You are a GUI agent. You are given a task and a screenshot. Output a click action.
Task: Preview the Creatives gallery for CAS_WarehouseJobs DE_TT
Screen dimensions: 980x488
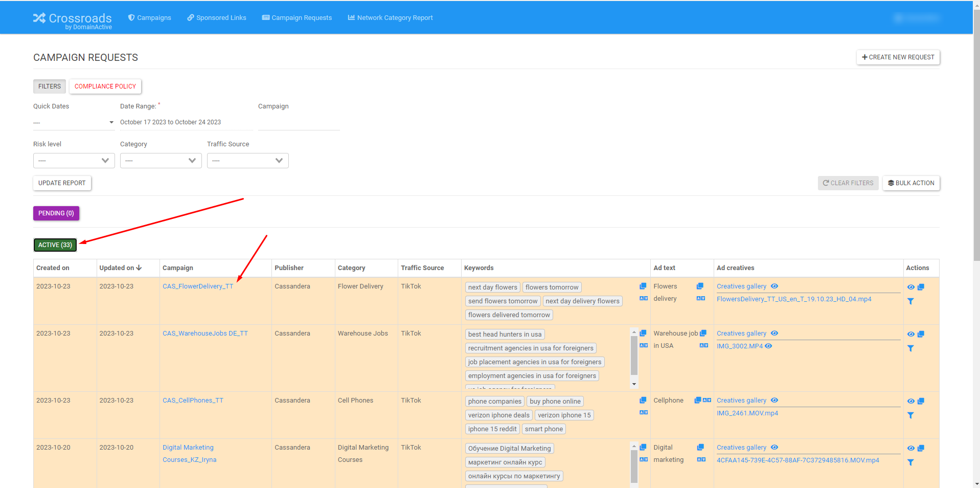coord(774,333)
